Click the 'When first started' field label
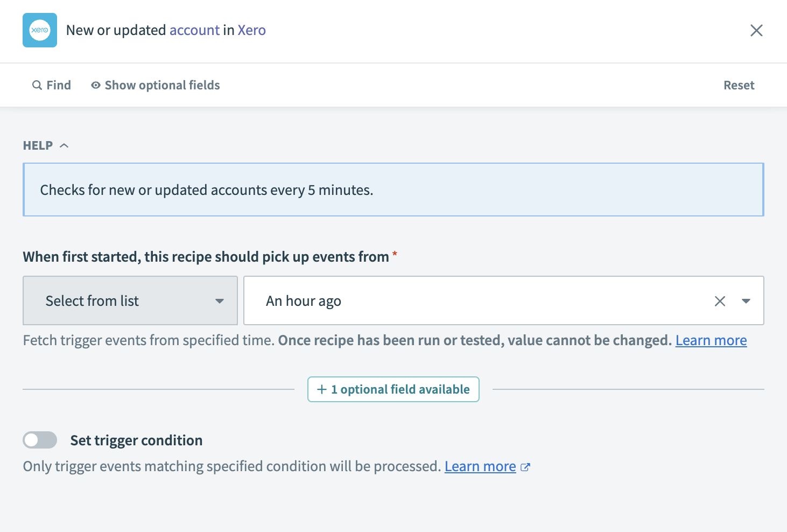The height and width of the screenshot is (532, 787). click(x=206, y=257)
